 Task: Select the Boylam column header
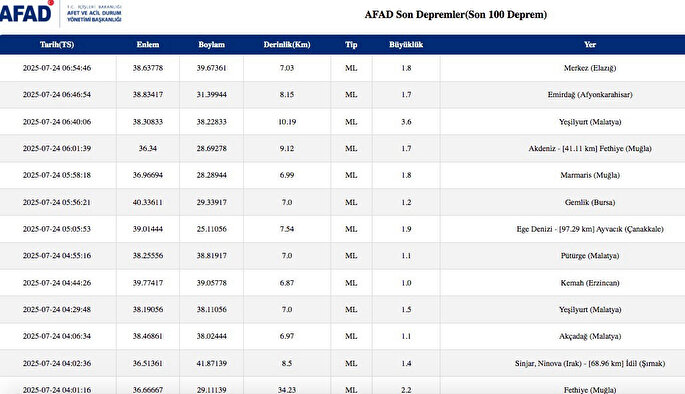coord(211,45)
